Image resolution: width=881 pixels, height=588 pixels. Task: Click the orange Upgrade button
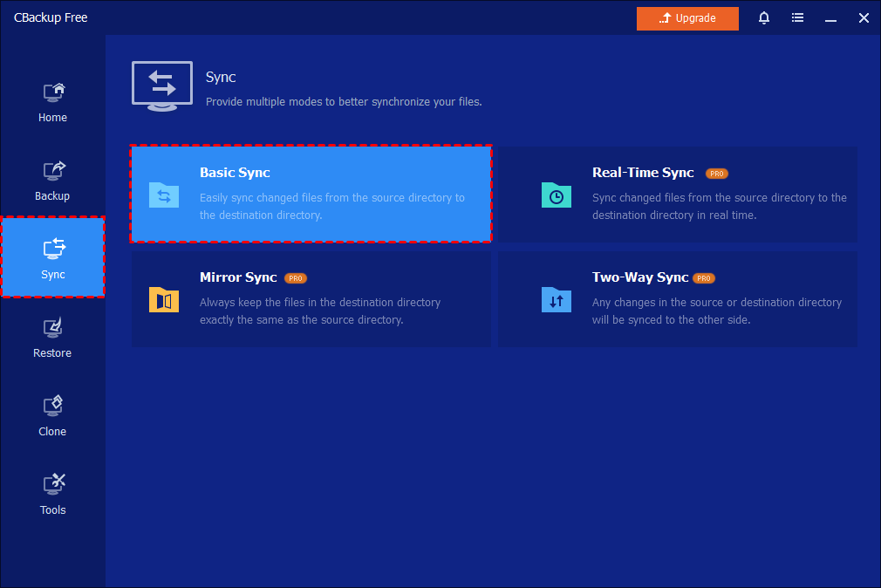click(687, 18)
